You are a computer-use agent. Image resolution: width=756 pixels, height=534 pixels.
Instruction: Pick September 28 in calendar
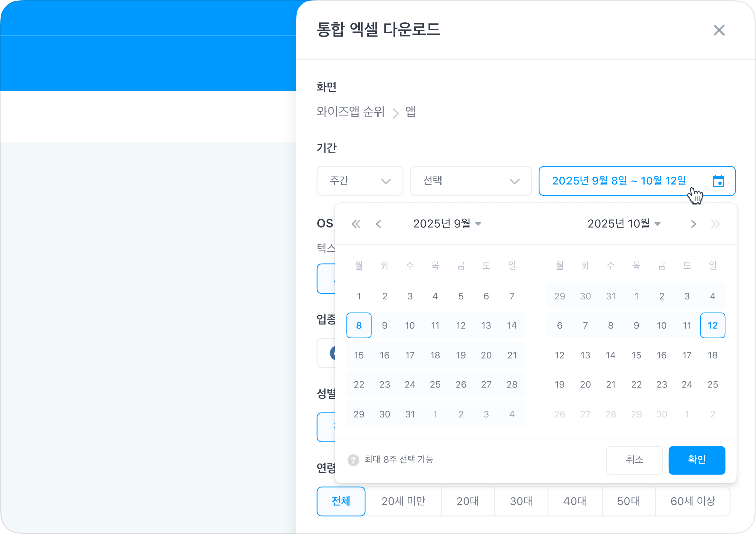(x=512, y=385)
